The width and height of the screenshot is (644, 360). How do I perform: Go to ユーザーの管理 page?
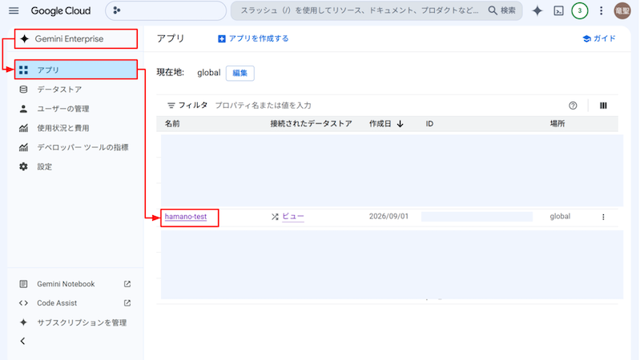63,109
